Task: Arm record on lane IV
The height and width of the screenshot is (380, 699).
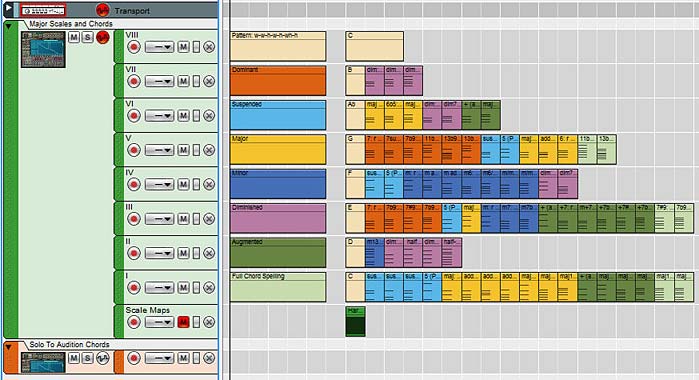Action: [134, 184]
